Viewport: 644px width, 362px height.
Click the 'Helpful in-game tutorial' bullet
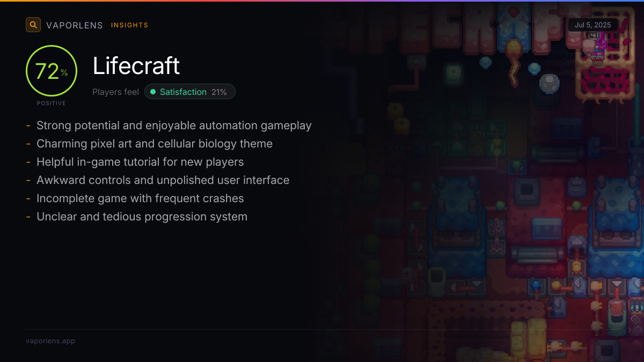click(x=140, y=162)
